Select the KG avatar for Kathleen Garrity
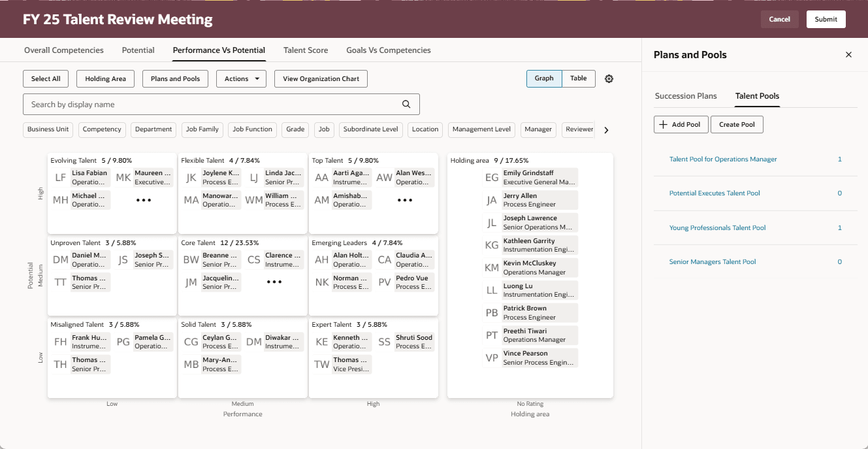 click(x=492, y=246)
